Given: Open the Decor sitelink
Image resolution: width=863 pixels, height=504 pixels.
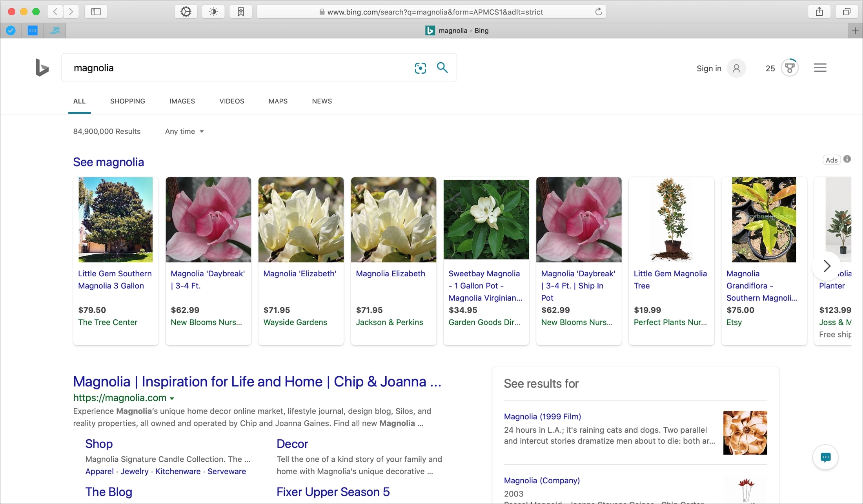Looking at the screenshot, I should (x=292, y=444).
